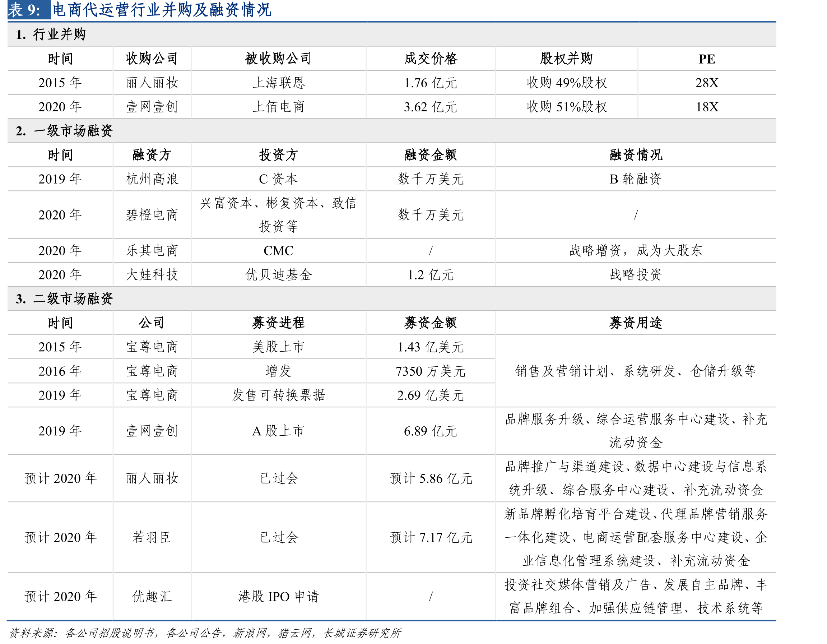Viewport: 827px width, 644px height.
Task: Select 已过会 in the 若羽臣 row
Action: click(279, 537)
